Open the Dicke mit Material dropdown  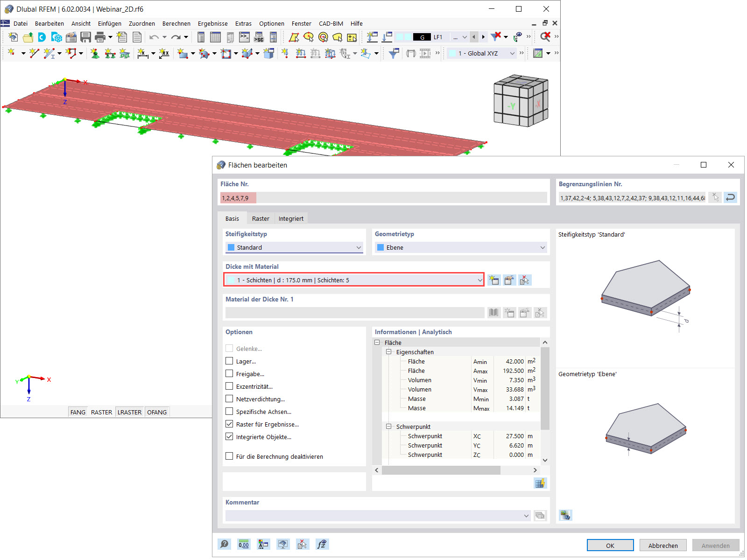pos(354,280)
